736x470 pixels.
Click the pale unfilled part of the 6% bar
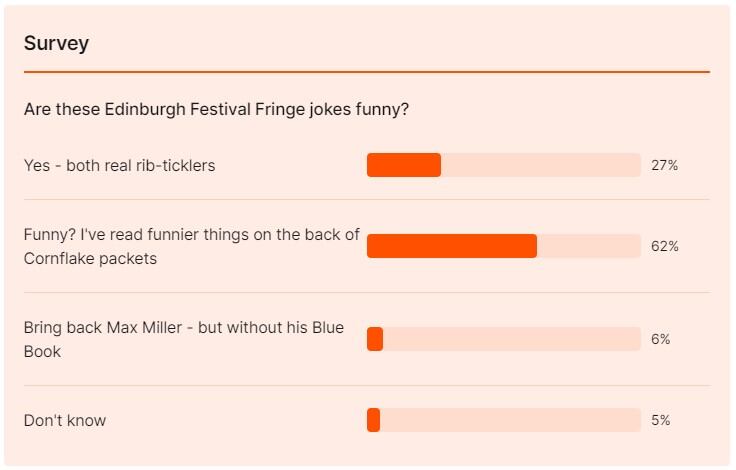510,339
